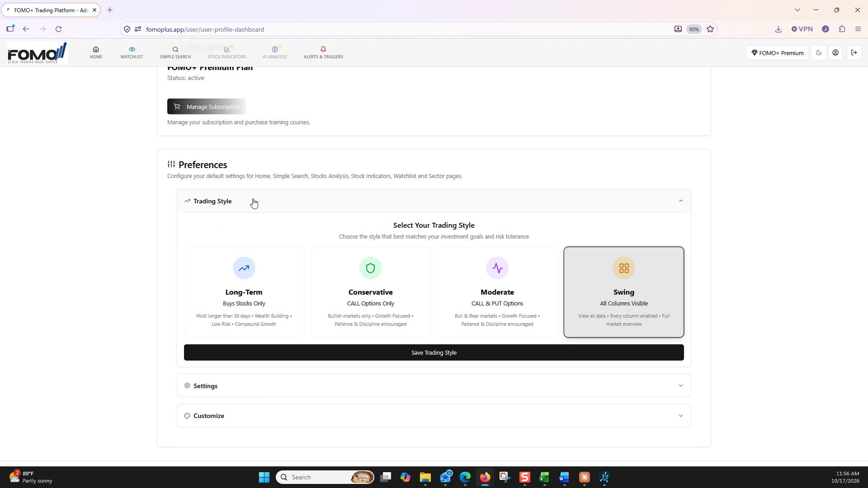Open the weather widget on taskbar
Viewport: 868px width, 488px height.
(31, 477)
